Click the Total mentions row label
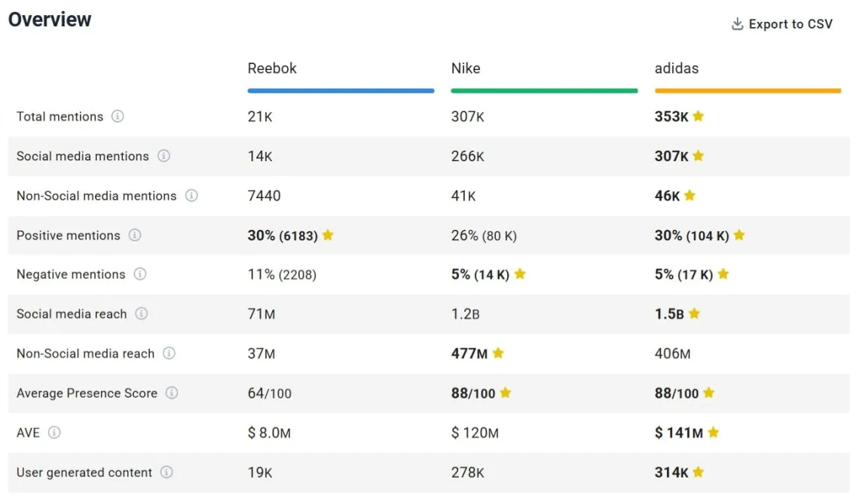The width and height of the screenshot is (859, 504). 60,117
